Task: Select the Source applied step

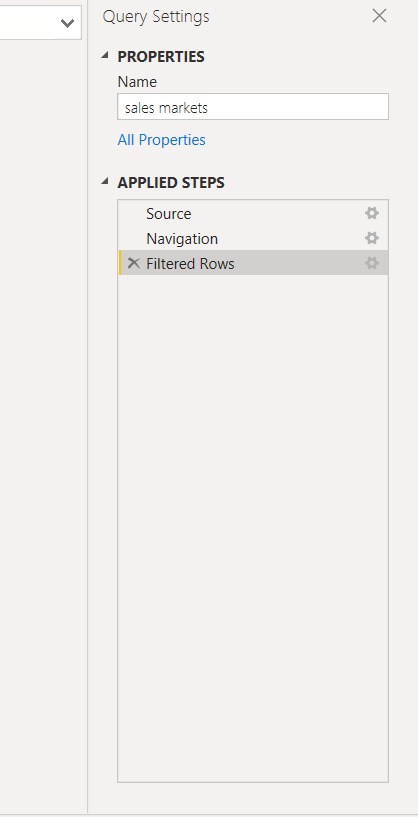Action: coord(253,213)
